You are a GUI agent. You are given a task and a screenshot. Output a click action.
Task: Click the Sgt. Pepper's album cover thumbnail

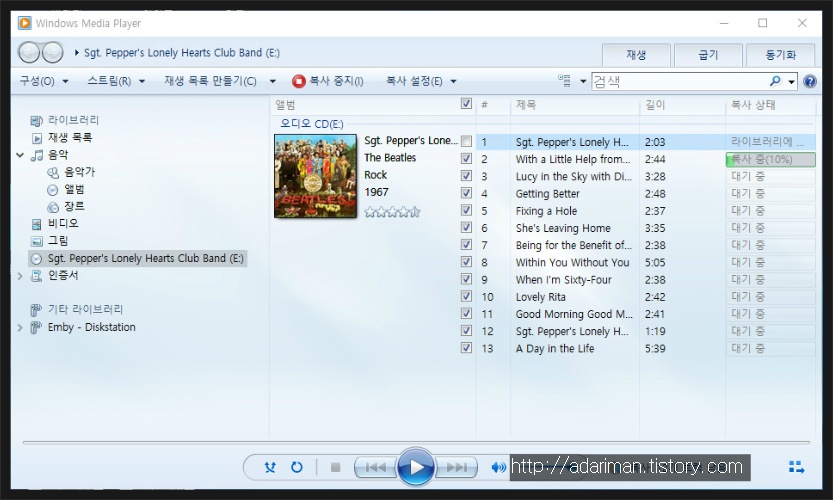point(316,176)
